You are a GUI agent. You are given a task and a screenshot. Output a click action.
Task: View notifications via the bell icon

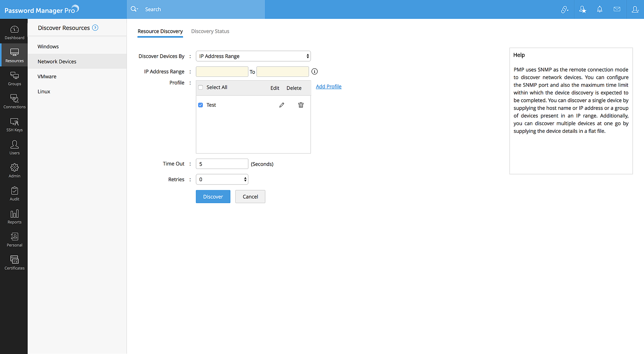(x=600, y=9)
